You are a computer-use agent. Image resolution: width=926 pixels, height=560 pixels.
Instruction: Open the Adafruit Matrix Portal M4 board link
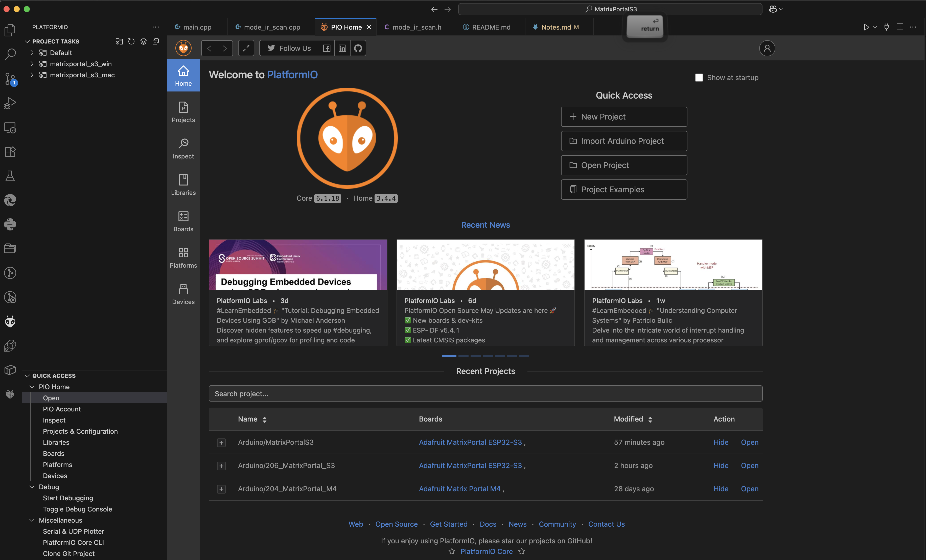pyautogui.click(x=459, y=489)
